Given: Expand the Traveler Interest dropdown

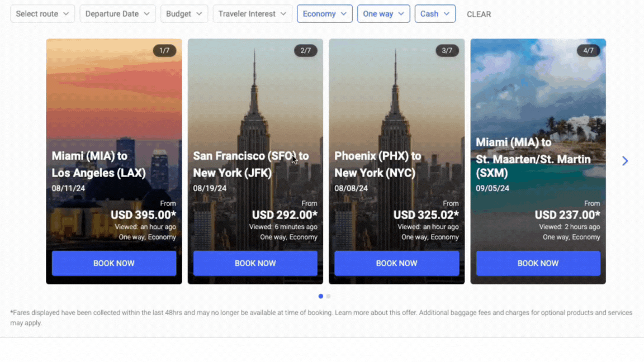Looking at the screenshot, I should coord(252,13).
